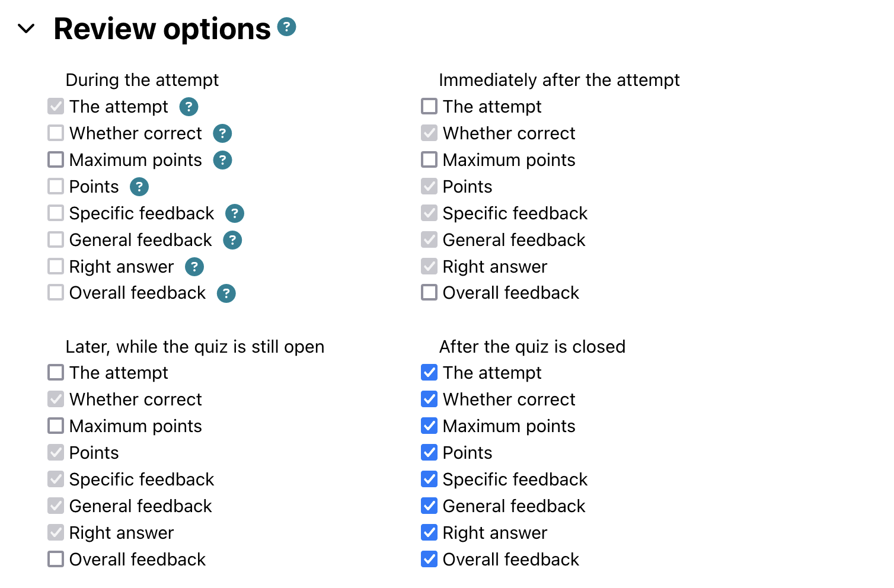Check The attempt under Immediately after
The height and width of the screenshot is (588, 894).
point(429,106)
